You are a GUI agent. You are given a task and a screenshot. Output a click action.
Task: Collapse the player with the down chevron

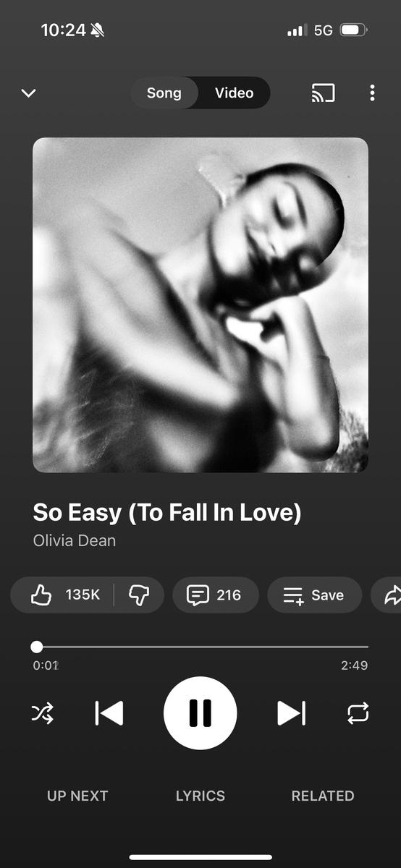(28, 93)
